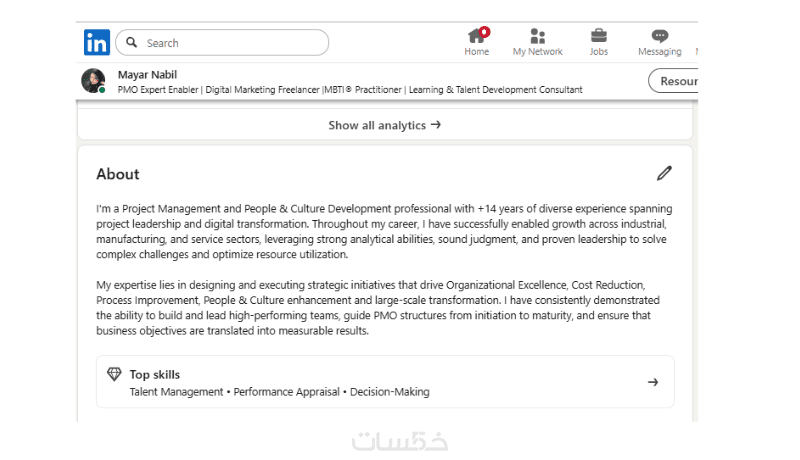Click the Decision-Making skill text

(390, 392)
